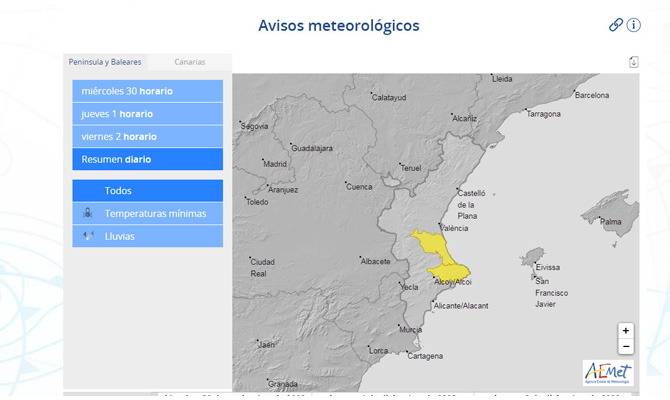
Task: Select the Península y Baleares tab
Action: pos(105,62)
